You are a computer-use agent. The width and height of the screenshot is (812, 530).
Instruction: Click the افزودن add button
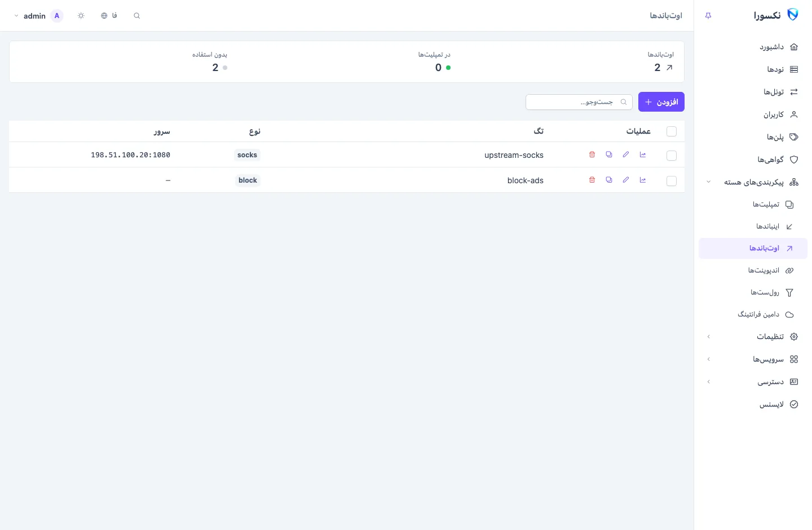click(x=661, y=102)
